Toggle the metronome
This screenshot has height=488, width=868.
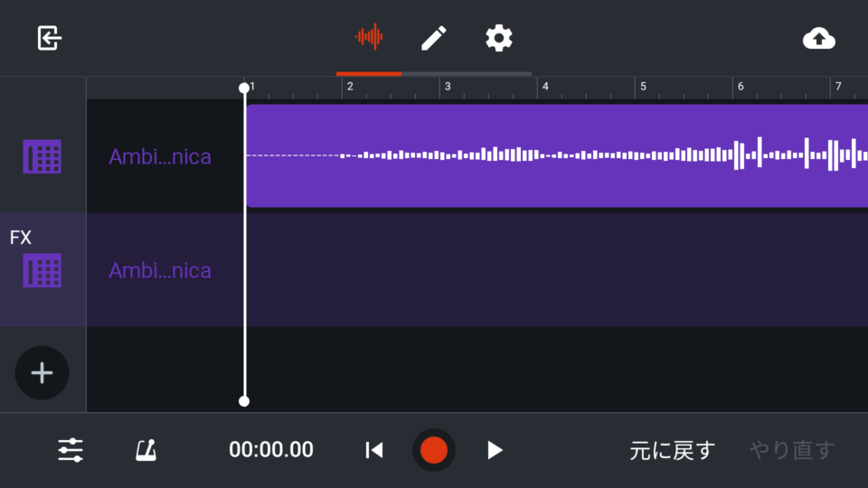coord(146,450)
